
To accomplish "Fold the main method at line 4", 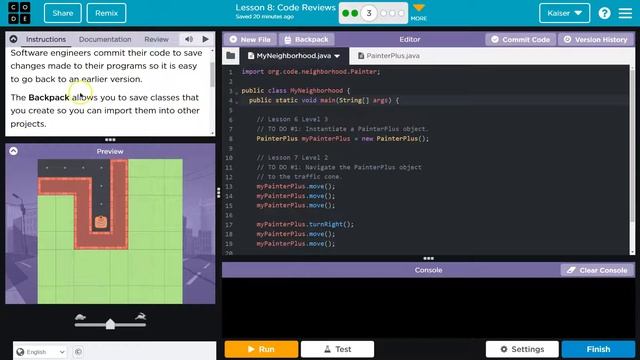I will click(236, 102).
